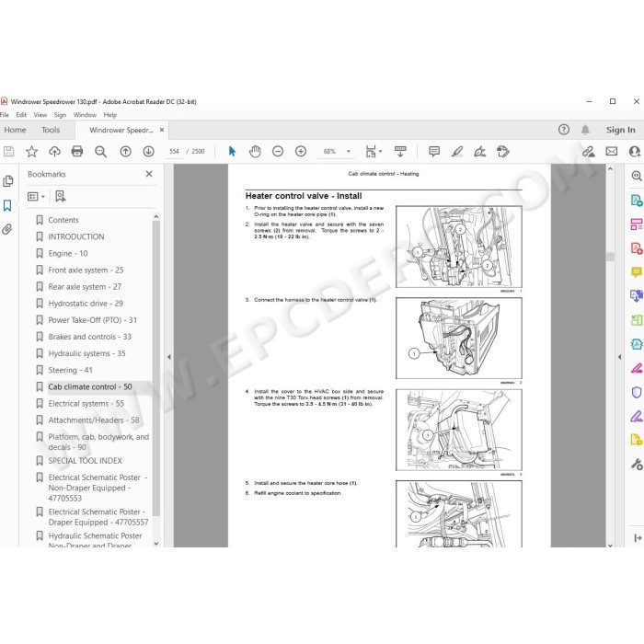The image size is (644, 644).
Task: Select Cab climate control - 50 bookmark
Action: click(90, 387)
